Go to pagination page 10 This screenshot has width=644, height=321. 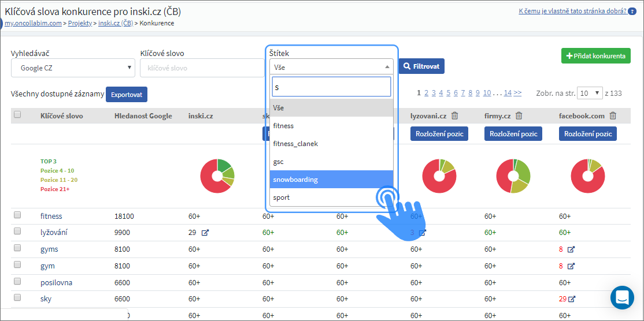coord(487,93)
